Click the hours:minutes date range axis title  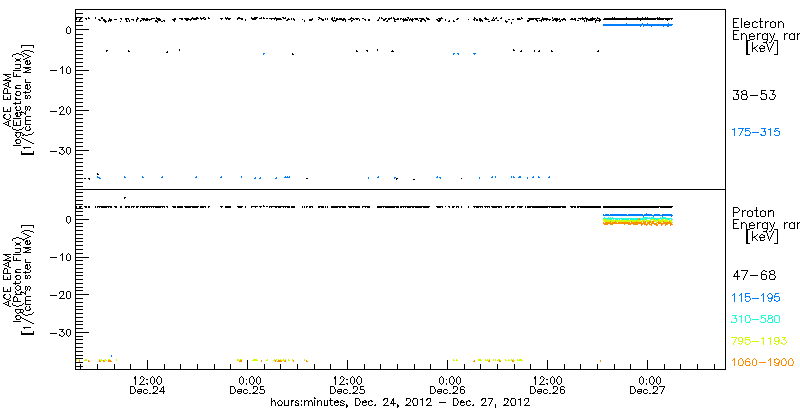(x=400, y=403)
